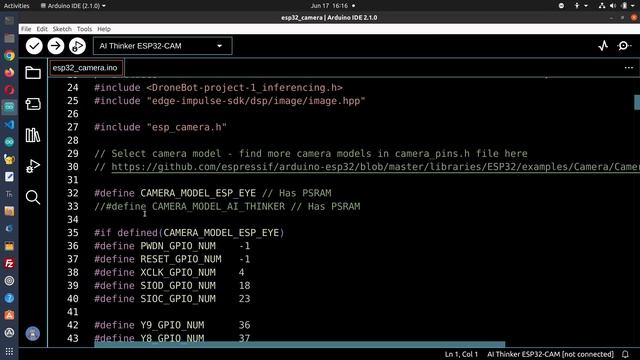Screen dimensions: 640x360
Task: Open the Help menu
Action: pos(104,29)
